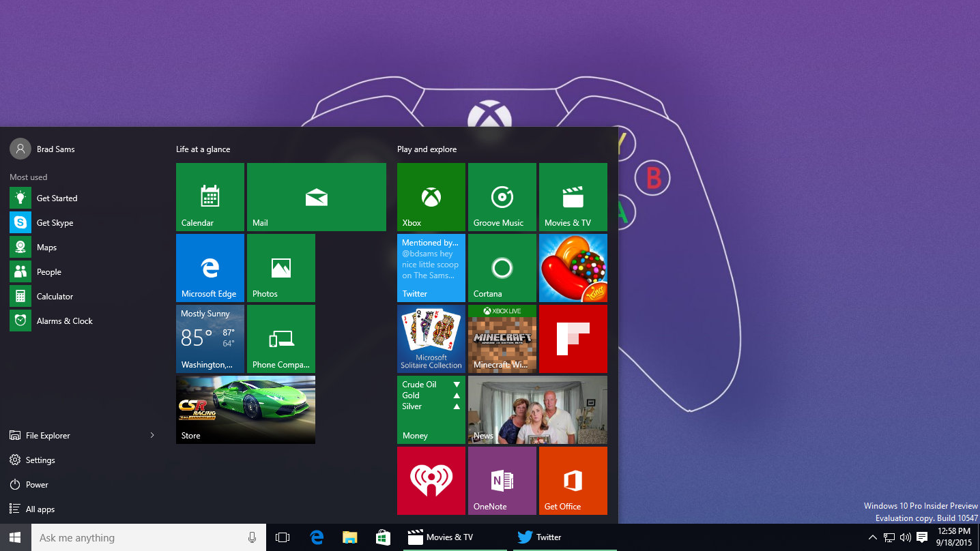Expand the File Explorer jump list arrow

click(x=152, y=436)
